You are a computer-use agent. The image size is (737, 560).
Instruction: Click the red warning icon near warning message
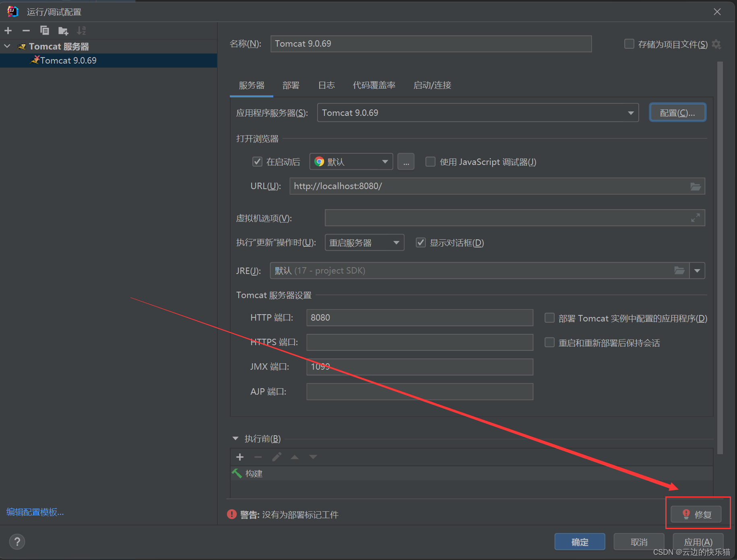click(232, 514)
